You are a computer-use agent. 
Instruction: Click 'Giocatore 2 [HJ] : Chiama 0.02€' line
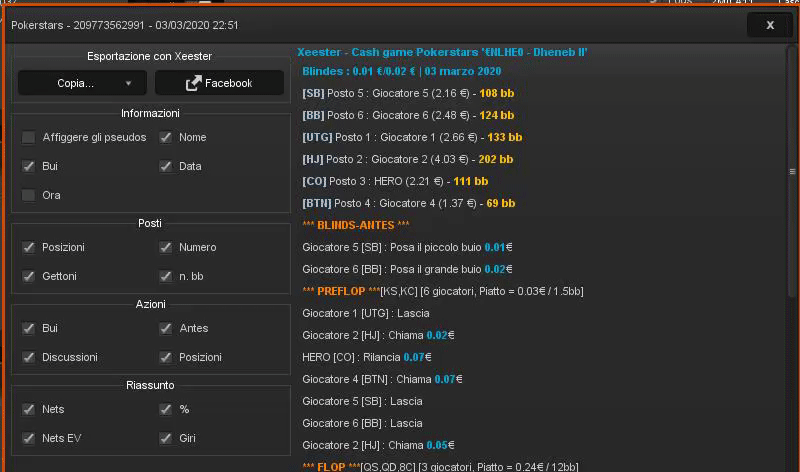[x=379, y=335]
